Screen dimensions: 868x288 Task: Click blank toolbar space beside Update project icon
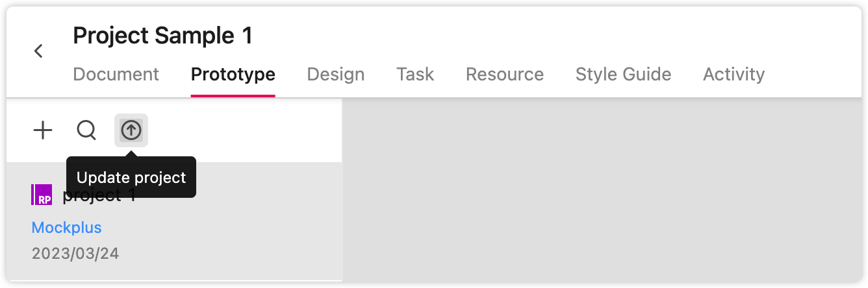tap(245, 130)
